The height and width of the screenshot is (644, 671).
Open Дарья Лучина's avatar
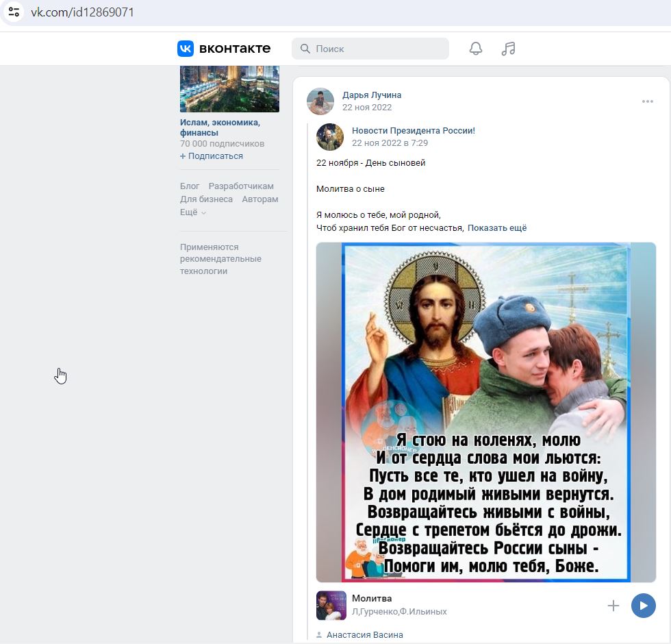pos(320,101)
